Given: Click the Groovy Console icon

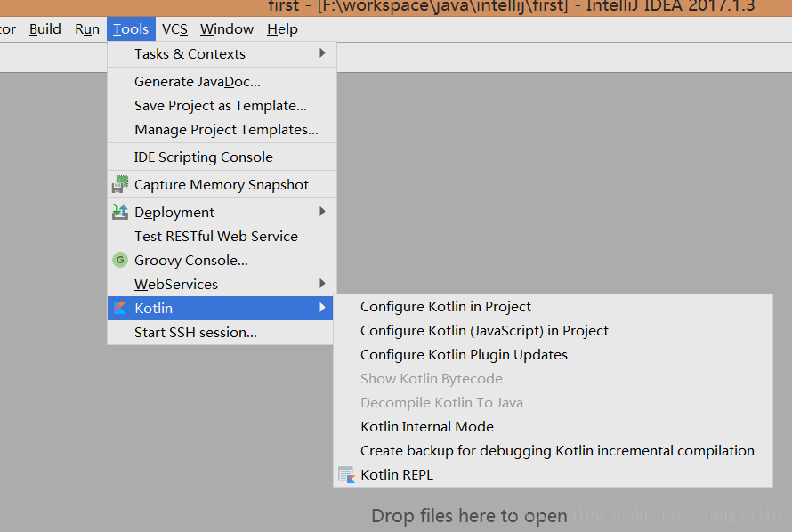Looking at the screenshot, I should click(x=119, y=261).
